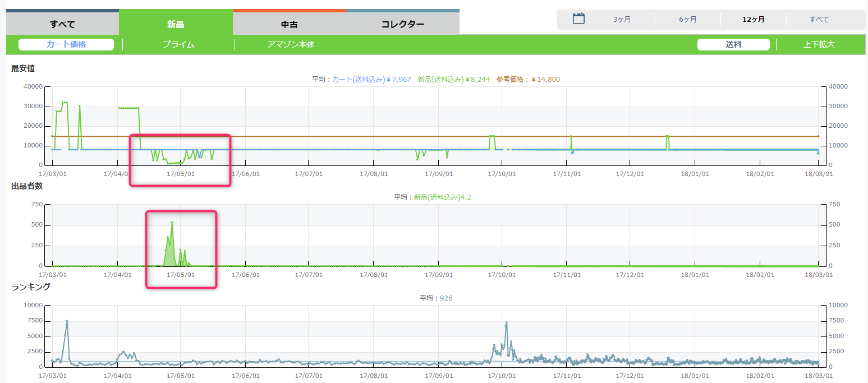The image size is (868, 383).
Task: Toggle the アマゾン本体 filter
Action: point(291,44)
